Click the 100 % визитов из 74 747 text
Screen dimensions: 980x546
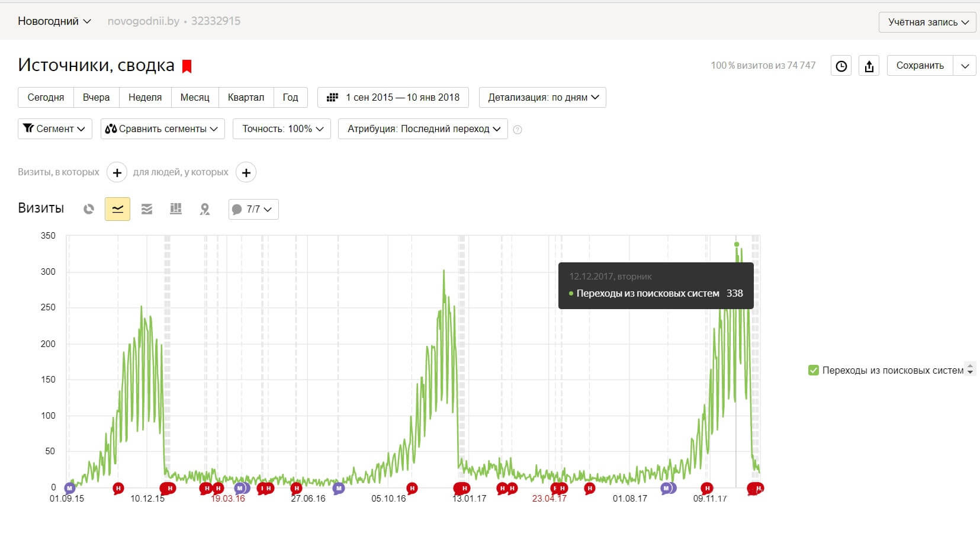(763, 66)
